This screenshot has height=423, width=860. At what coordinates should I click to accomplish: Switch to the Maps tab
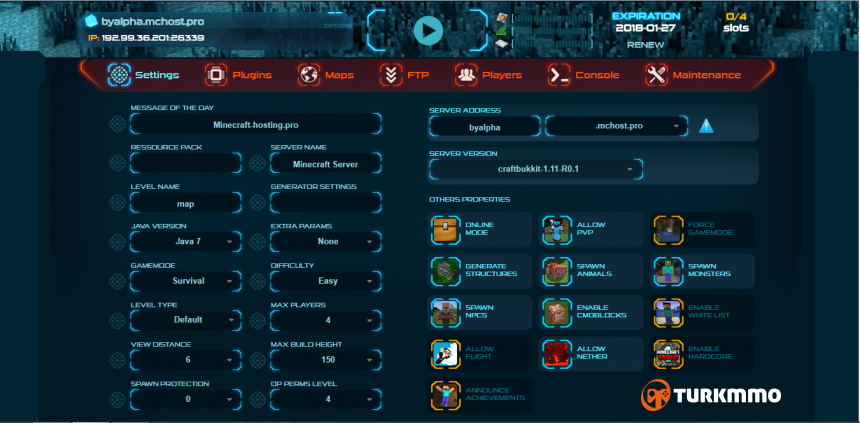326,75
